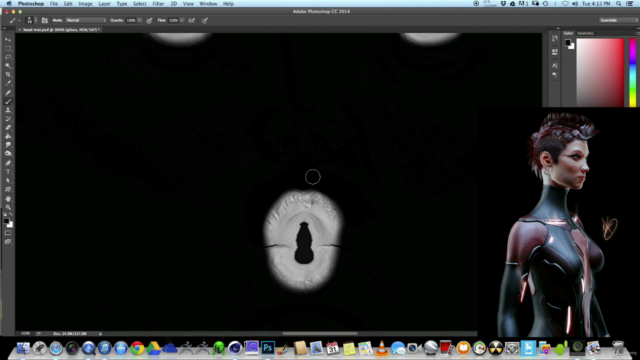Click the head map document tab
This screenshot has height=360, width=640.
coord(62,30)
